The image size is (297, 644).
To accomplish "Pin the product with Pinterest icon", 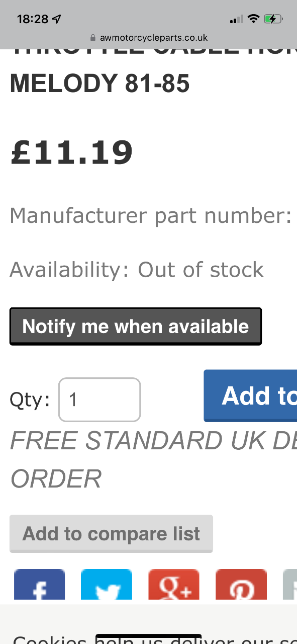I will click(x=241, y=585).
